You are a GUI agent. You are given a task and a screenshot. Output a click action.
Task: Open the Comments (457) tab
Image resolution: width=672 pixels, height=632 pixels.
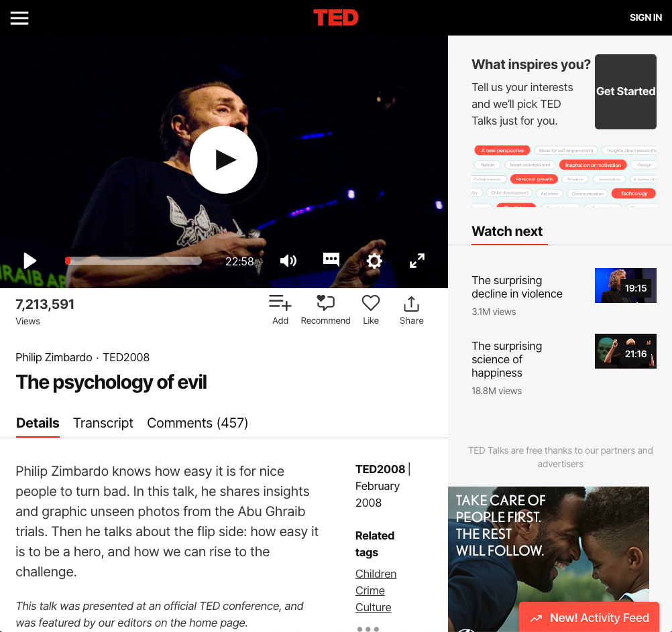(197, 423)
